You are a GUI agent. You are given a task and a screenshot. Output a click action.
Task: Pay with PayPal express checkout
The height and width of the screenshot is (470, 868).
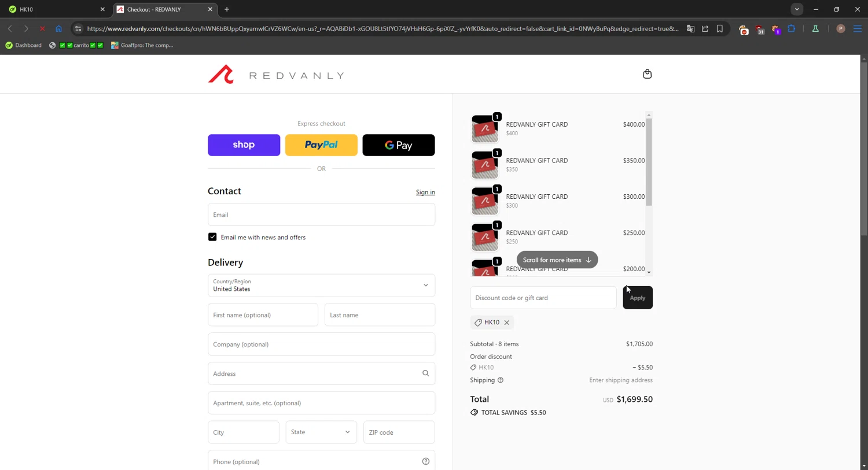tap(321, 145)
